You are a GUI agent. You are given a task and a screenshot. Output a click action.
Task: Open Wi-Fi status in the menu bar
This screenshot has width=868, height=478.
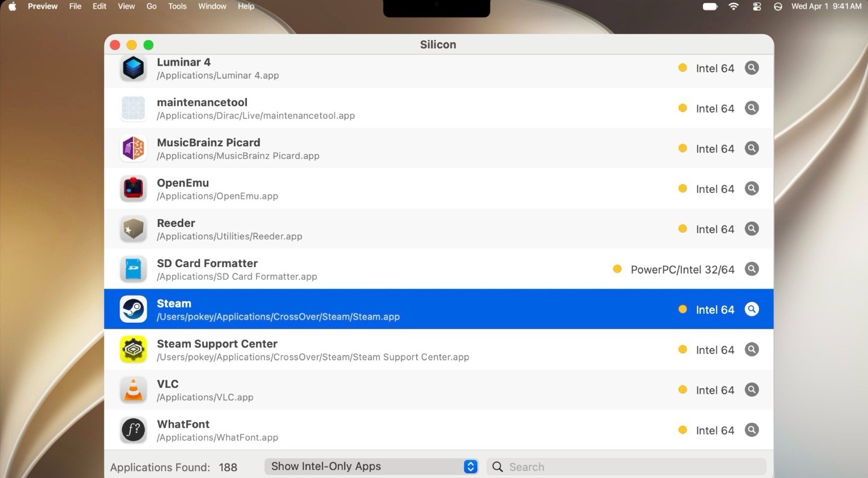pos(733,7)
